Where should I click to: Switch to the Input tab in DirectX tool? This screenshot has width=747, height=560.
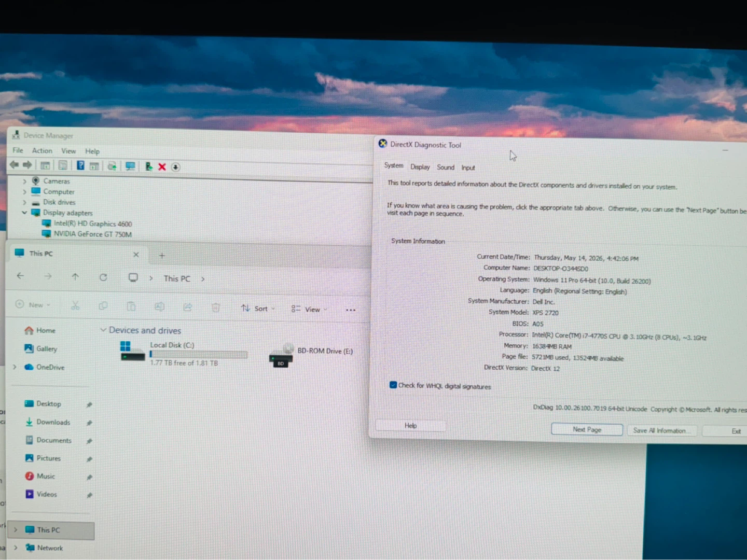pyautogui.click(x=468, y=168)
